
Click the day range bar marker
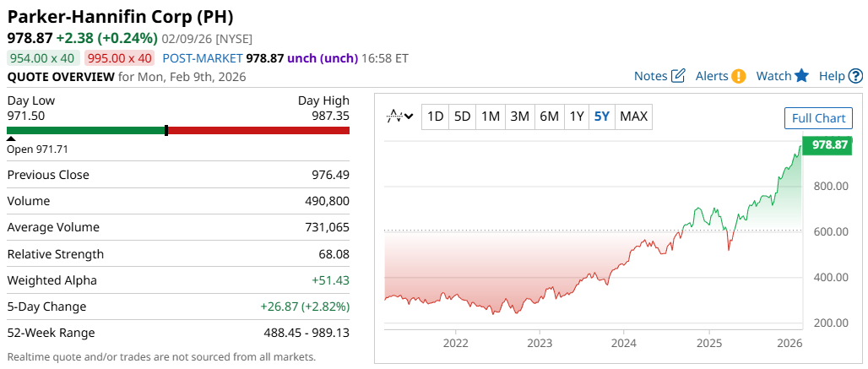pos(166,130)
